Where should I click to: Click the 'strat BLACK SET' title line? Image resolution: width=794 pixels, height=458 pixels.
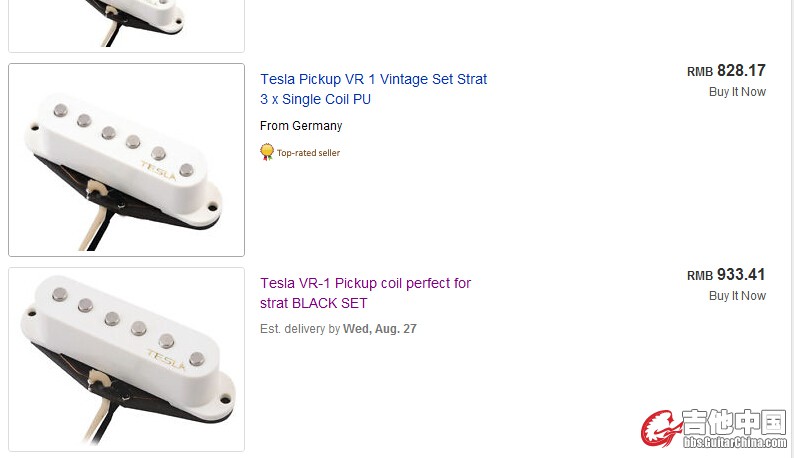click(x=313, y=303)
